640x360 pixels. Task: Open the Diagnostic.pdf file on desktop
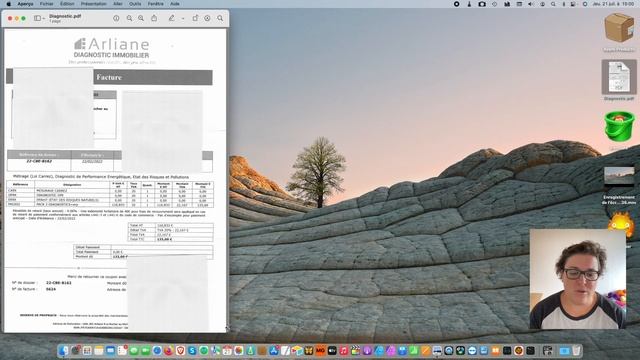coord(619,77)
